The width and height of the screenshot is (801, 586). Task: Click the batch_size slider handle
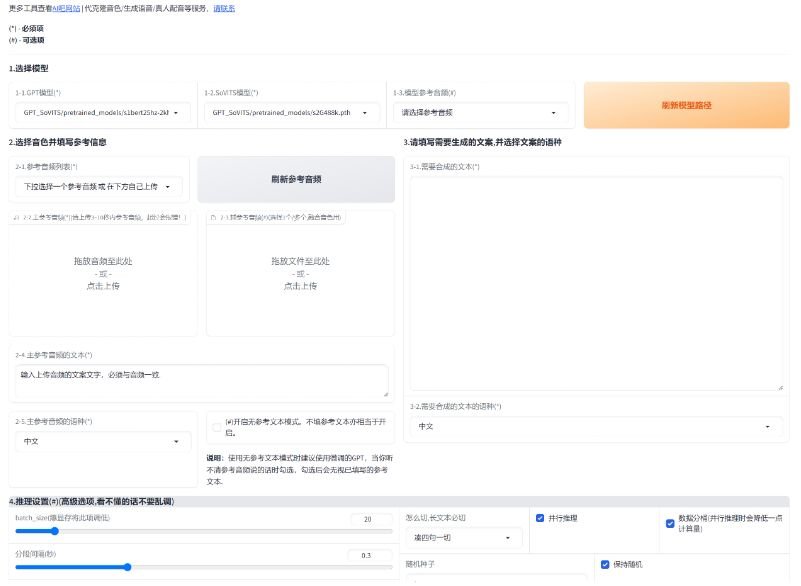click(x=53, y=531)
